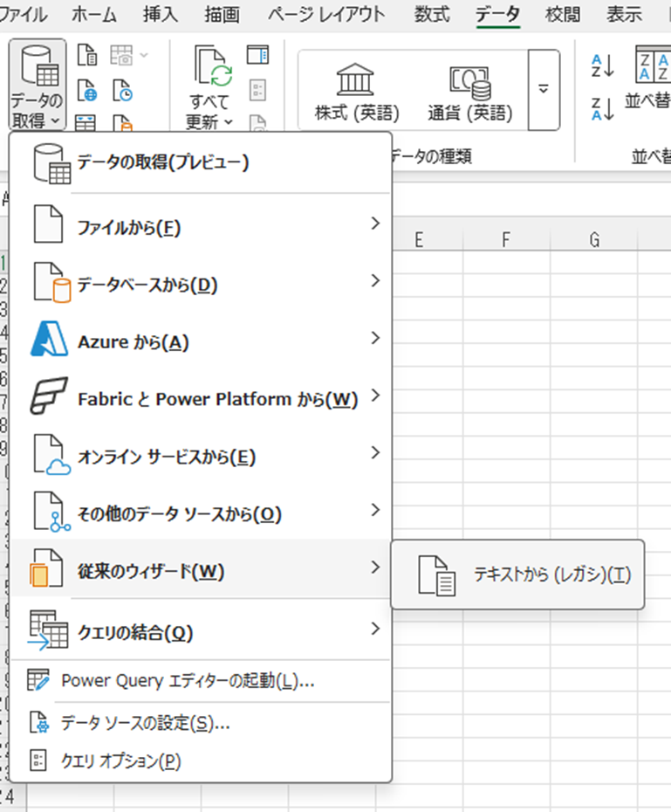Screen dimensions: 671x812
Task: Sort ascending with the A to Z icon
Action: (x=603, y=65)
